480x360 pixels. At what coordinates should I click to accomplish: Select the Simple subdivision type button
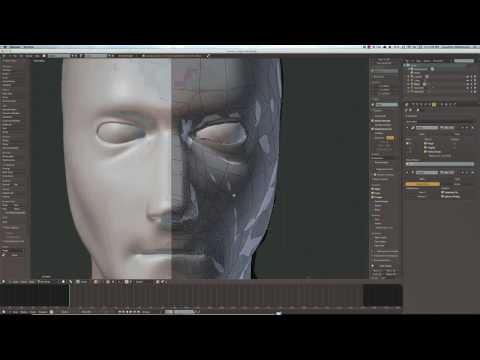pos(457,184)
